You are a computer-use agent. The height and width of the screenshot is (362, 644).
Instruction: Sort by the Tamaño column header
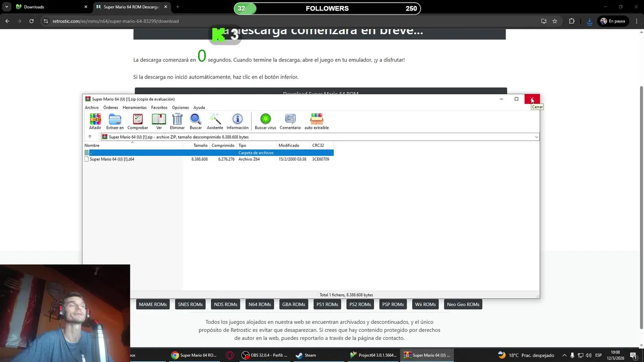(200, 145)
